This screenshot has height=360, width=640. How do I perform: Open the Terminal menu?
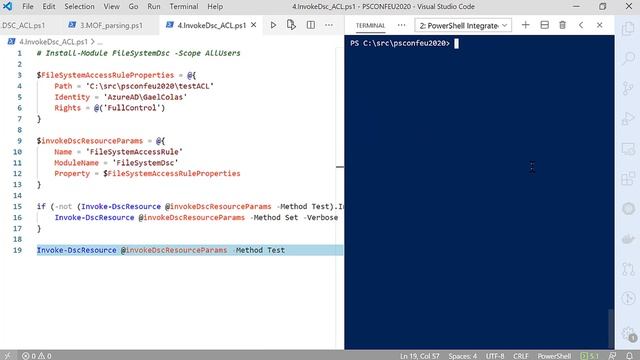click(184, 7)
